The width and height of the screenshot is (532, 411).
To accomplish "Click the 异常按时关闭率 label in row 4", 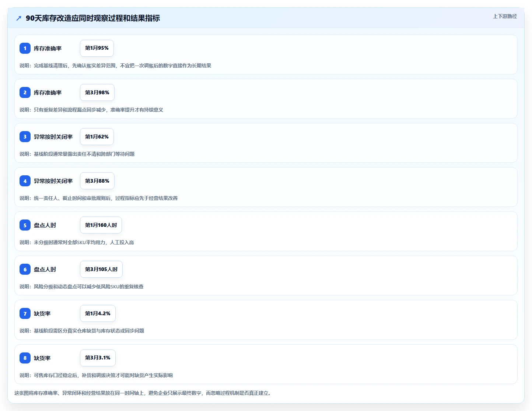I will pyautogui.click(x=53, y=181).
